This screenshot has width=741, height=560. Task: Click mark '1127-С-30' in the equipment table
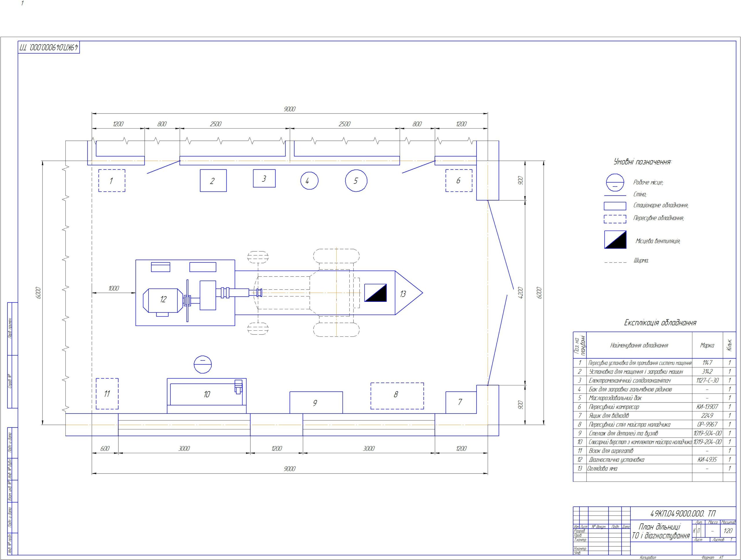click(707, 380)
